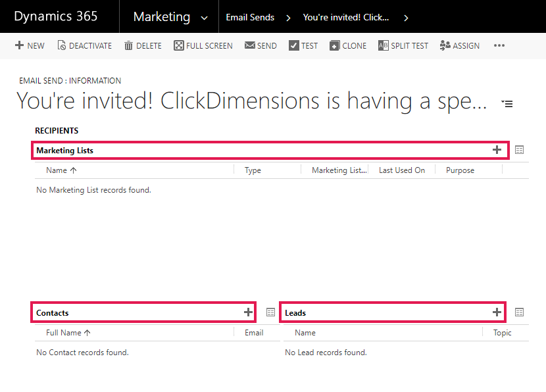Screen dimensions: 546x392
Task: Click the CLONE button label
Action: coord(354,46)
